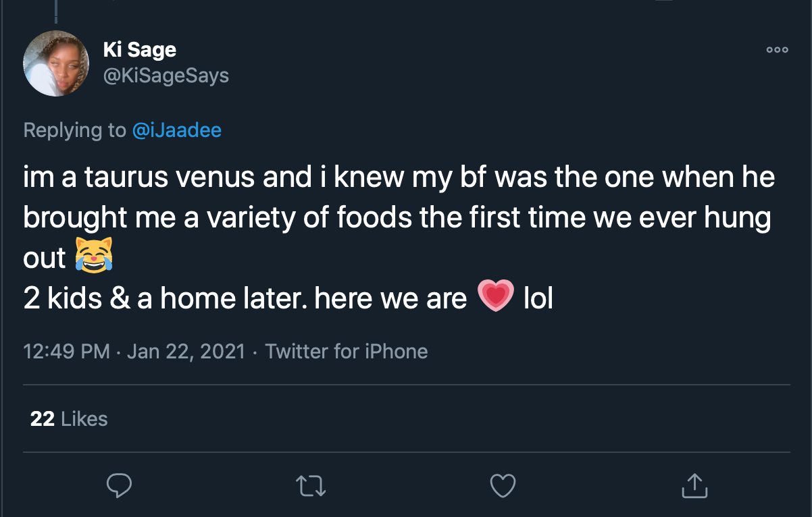Like the tweet with the heart outline
The width and height of the screenshot is (812, 517).
tap(502, 485)
